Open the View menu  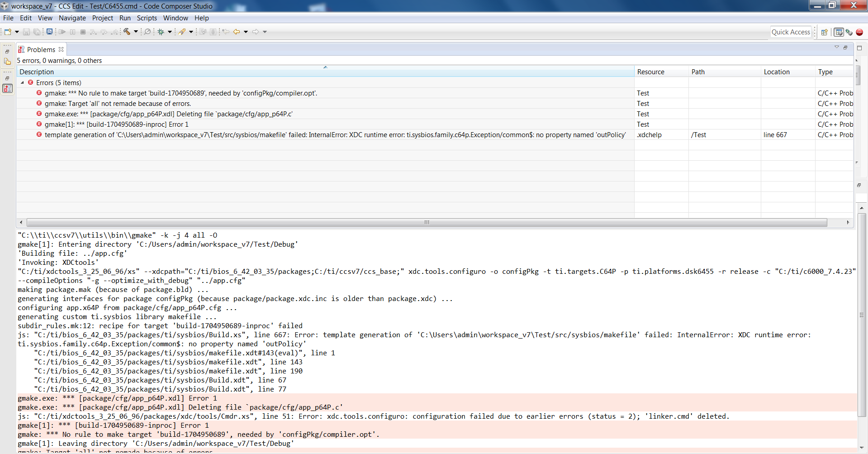click(x=45, y=18)
